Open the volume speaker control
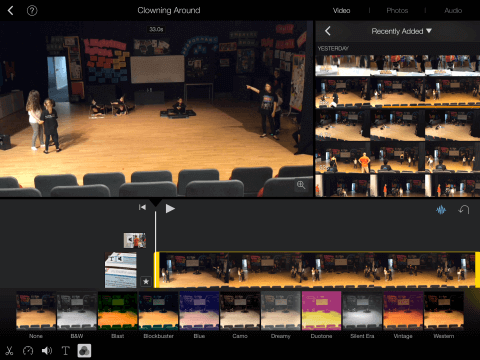Viewport: 480px width, 360px height. (x=47, y=351)
